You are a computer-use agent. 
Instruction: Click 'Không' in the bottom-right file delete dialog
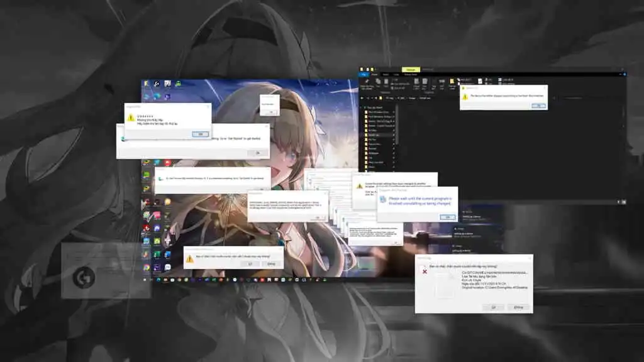(518, 307)
